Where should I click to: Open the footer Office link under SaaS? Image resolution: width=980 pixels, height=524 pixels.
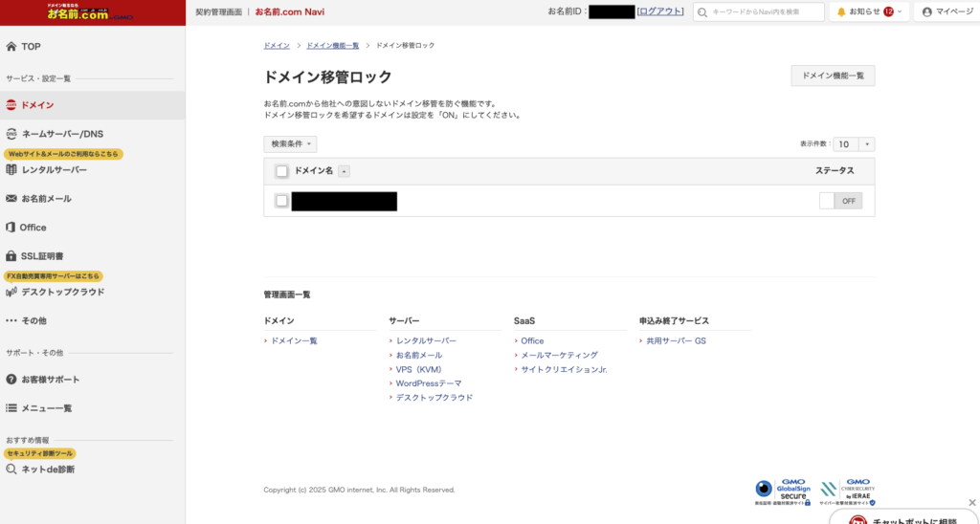[532, 341]
